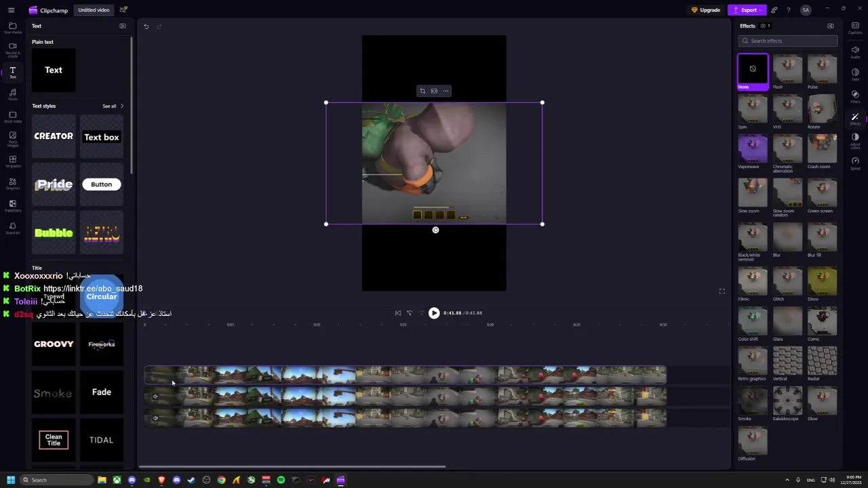The height and width of the screenshot is (488, 868).
Task: Rewind five seconds back
Action: pyautogui.click(x=410, y=313)
